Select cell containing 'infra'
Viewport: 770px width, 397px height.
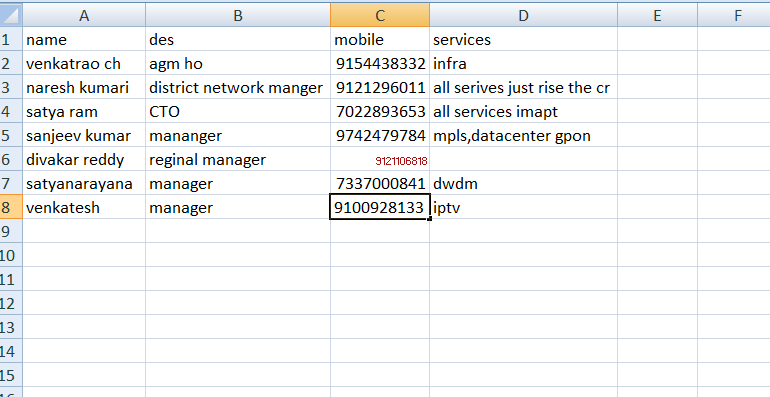click(523, 63)
